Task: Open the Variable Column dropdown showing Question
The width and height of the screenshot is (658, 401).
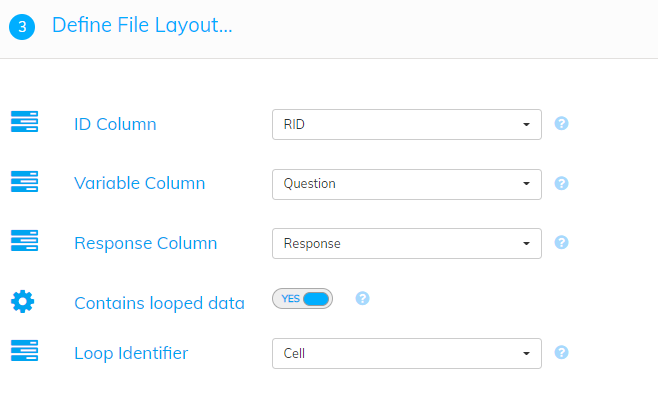Action: (x=407, y=184)
